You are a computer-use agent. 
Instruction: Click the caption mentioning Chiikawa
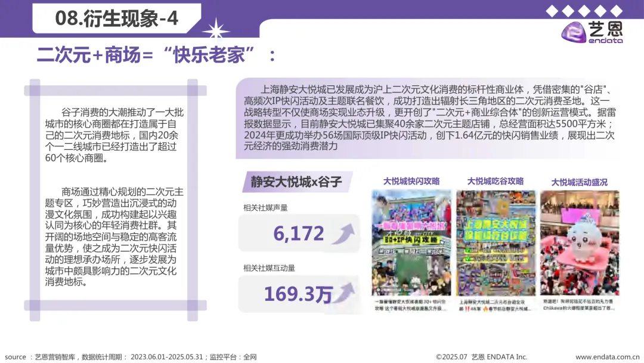pyautogui.click(x=578, y=304)
